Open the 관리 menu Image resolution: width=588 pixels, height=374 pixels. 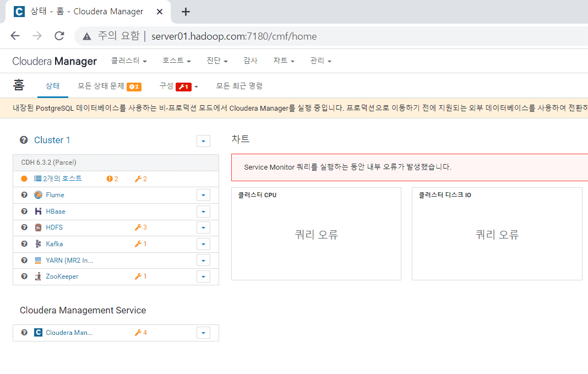[320, 61]
